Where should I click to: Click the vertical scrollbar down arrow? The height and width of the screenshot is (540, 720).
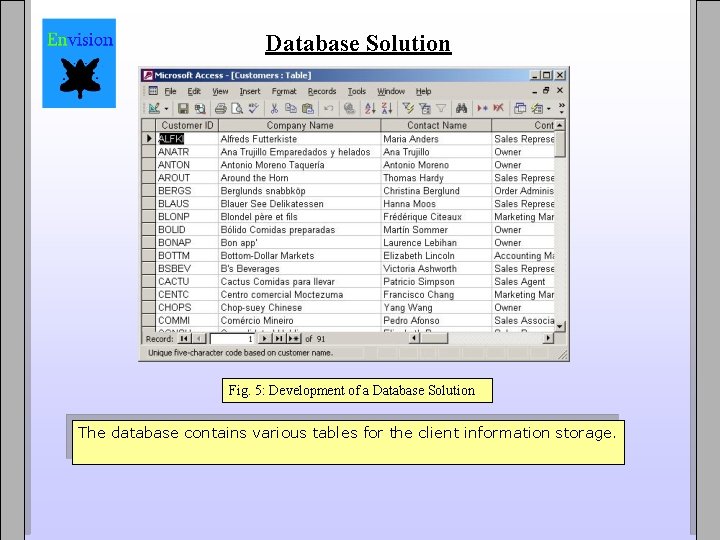(x=560, y=326)
